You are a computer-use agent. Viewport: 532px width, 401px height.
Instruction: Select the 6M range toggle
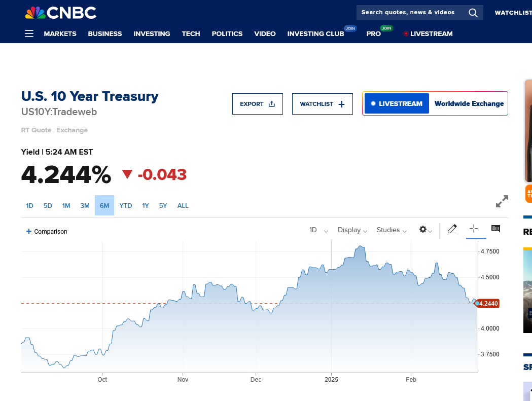click(x=104, y=206)
